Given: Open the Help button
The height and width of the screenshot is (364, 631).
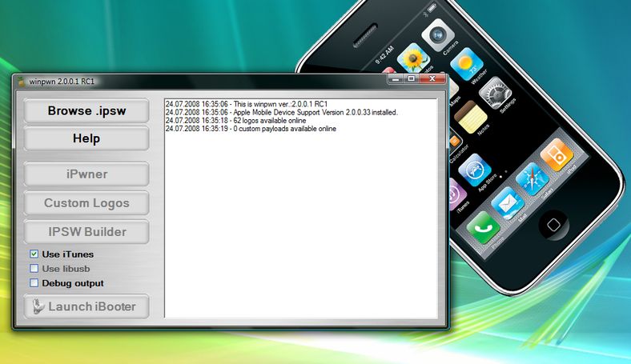Looking at the screenshot, I should click(x=86, y=138).
